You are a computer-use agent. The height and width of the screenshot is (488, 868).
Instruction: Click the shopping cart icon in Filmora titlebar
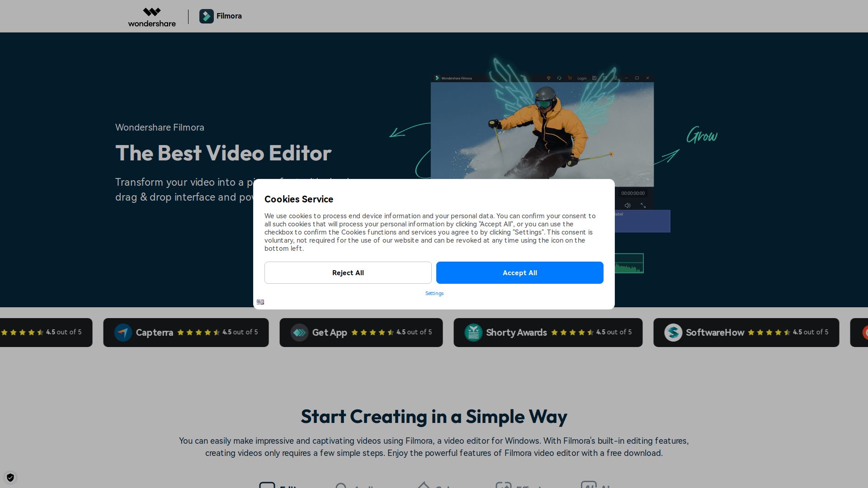570,78
